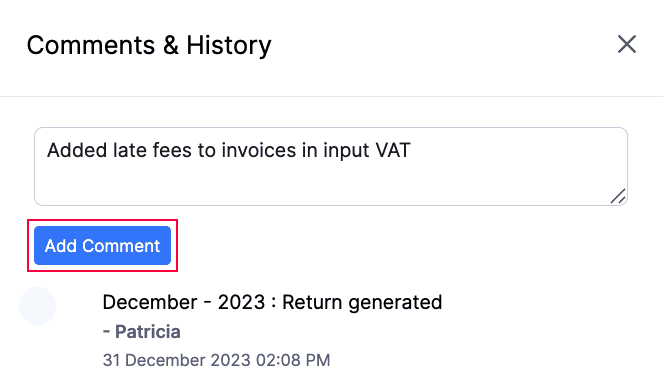This screenshot has width=663, height=388.
Task: Place cursor before 'Added' in the comment box
Action: [47, 150]
